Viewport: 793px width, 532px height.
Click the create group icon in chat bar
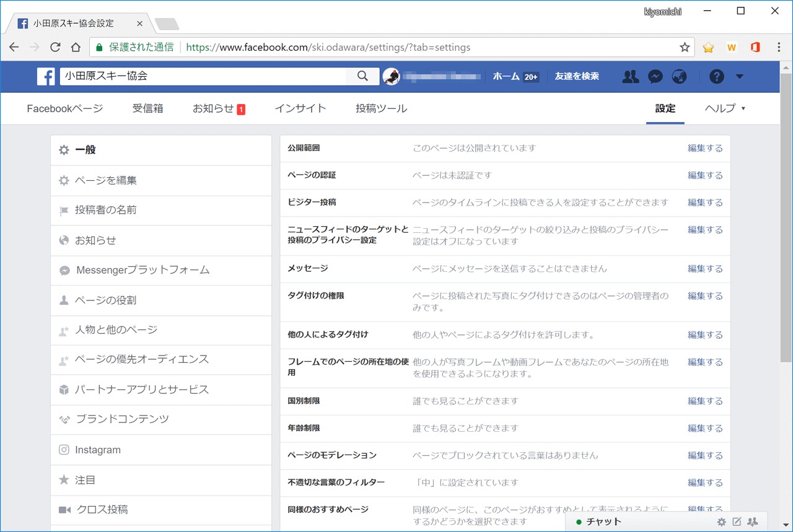tap(753, 522)
